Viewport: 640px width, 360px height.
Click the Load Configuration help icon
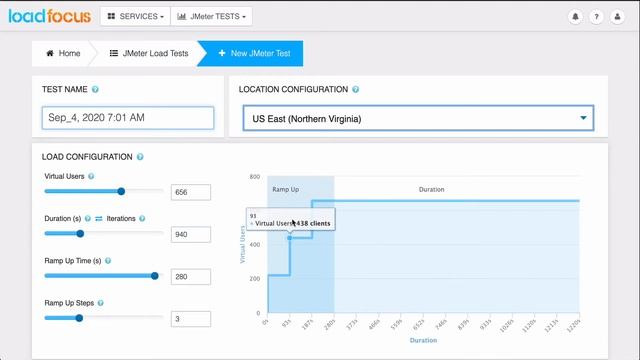pos(140,157)
